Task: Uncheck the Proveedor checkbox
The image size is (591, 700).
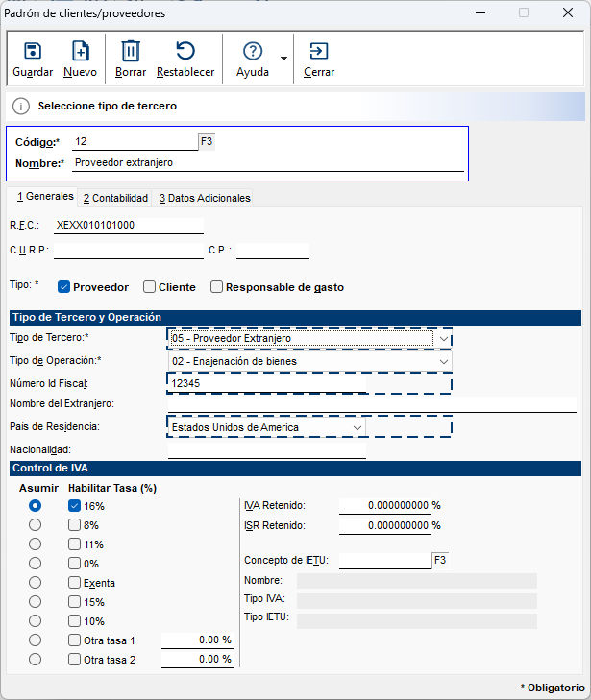Action: click(x=64, y=287)
